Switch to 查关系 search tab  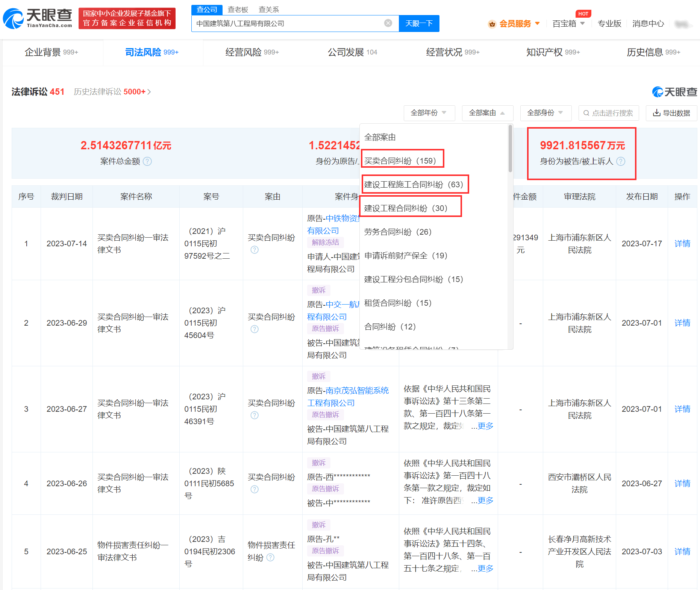point(269,10)
